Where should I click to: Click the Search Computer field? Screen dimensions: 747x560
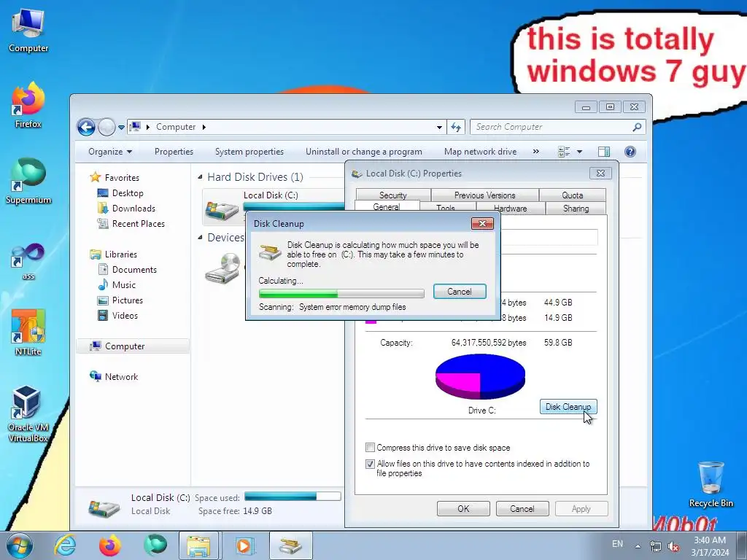click(x=553, y=127)
